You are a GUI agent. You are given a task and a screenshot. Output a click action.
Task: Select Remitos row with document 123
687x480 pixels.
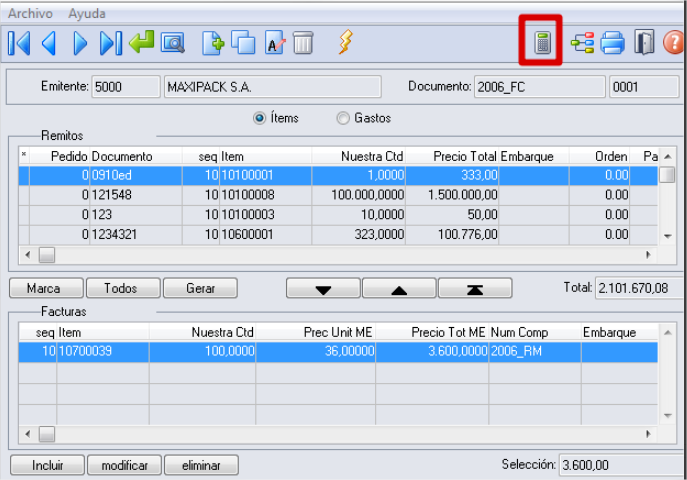338,215
